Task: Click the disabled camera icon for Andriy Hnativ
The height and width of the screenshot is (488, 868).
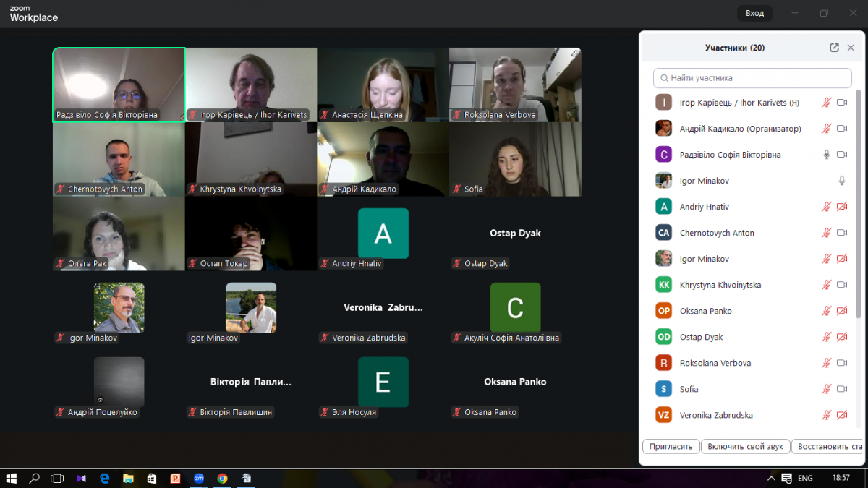Action: [x=842, y=207]
